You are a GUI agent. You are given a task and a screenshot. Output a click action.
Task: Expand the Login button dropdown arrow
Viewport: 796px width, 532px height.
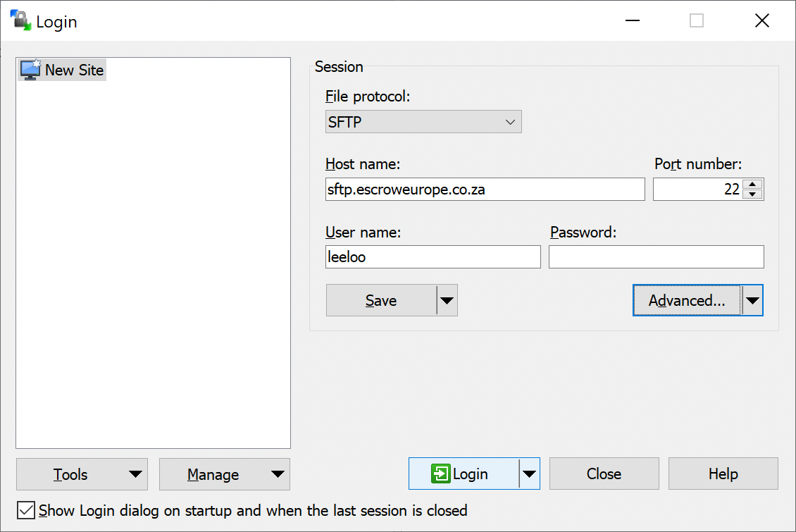[x=530, y=474]
